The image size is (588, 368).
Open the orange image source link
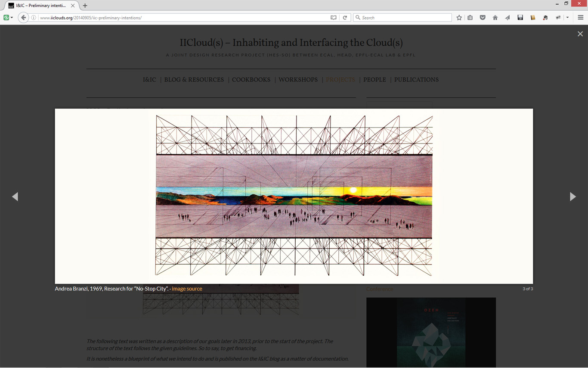[187, 289]
